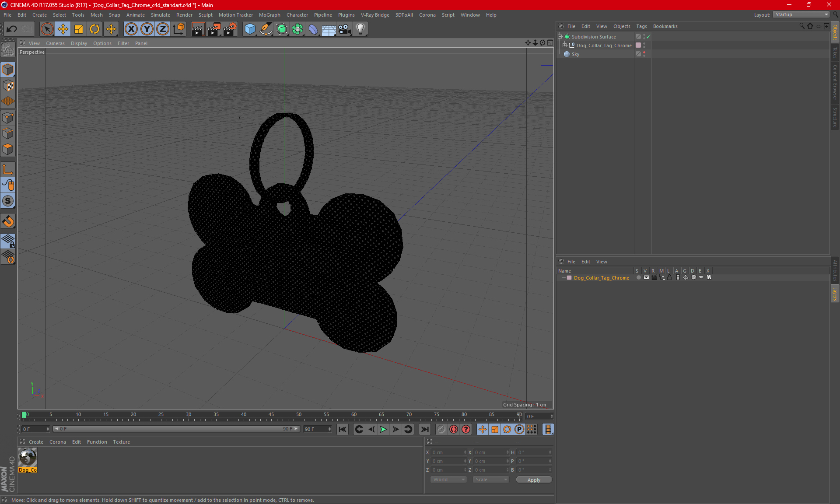Screen dimensions: 840x504
Task: Add a Floor environment object
Action: click(x=329, y=29)
